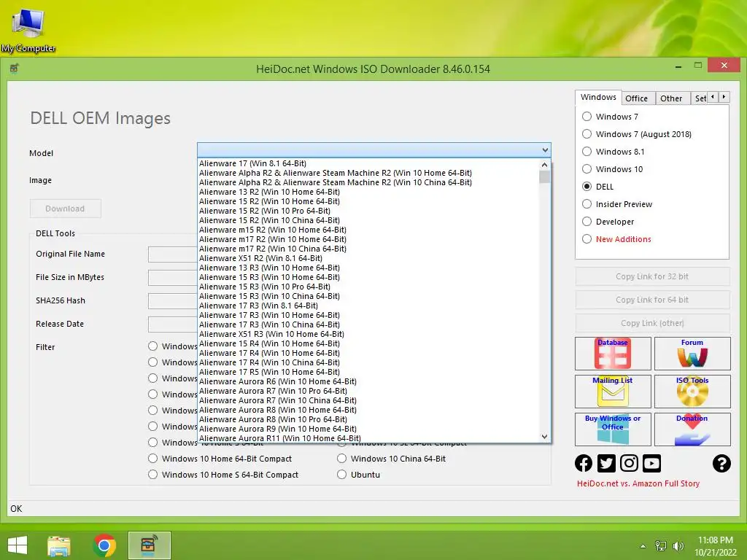747x560 pixels.
Task: Click the Download button
Action: (65, 209)
